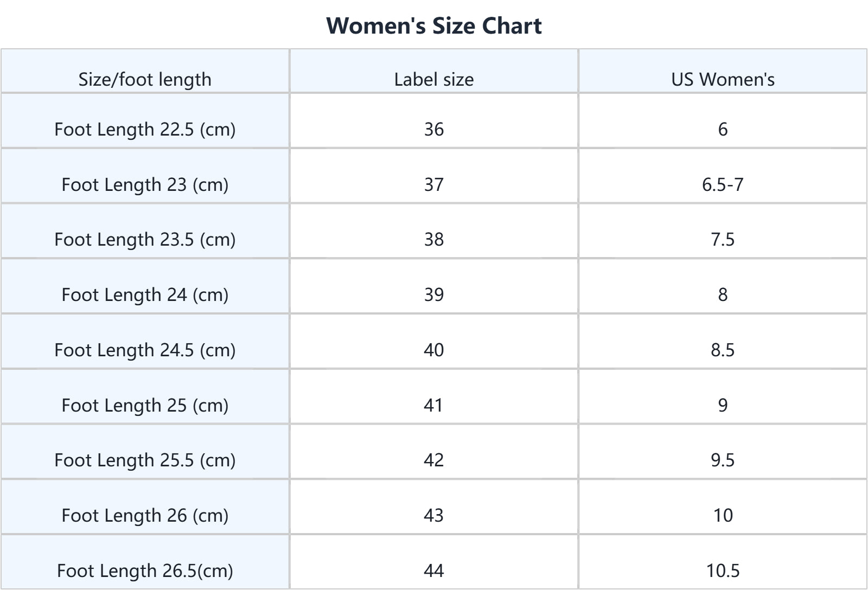
Task: Click label size 40 cell
Action: tap(434, 350)
